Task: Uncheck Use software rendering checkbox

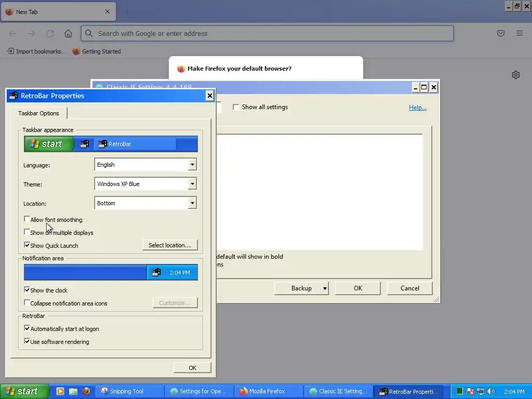Action: [27, 341]
